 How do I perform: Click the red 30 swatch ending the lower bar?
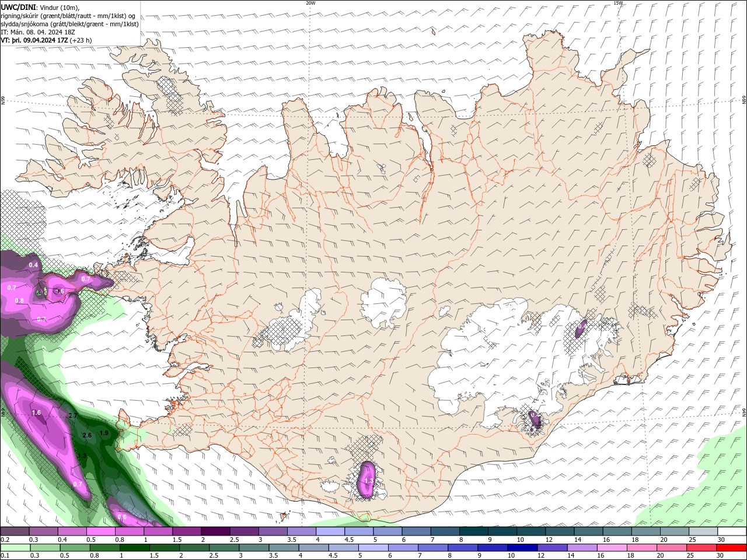[731, 548]
